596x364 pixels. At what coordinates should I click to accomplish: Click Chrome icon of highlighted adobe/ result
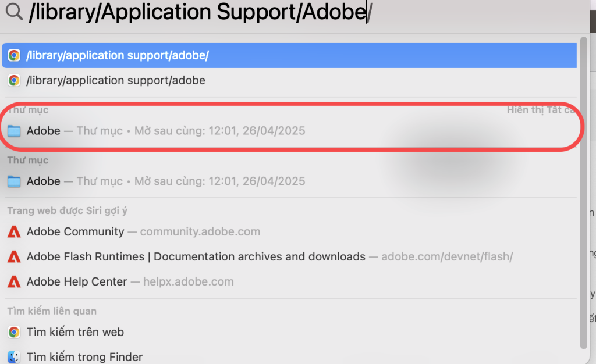pyautogui.click(x=14, y=55)
